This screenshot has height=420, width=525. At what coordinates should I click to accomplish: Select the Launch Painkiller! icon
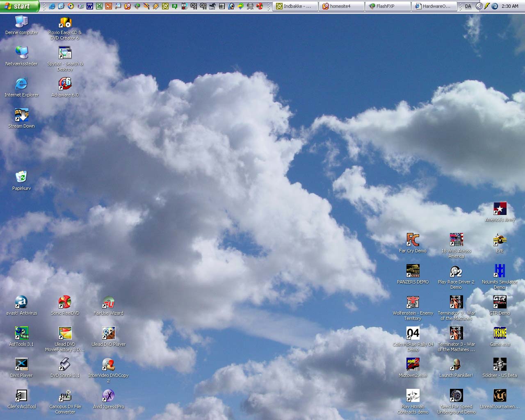[456, 368]
